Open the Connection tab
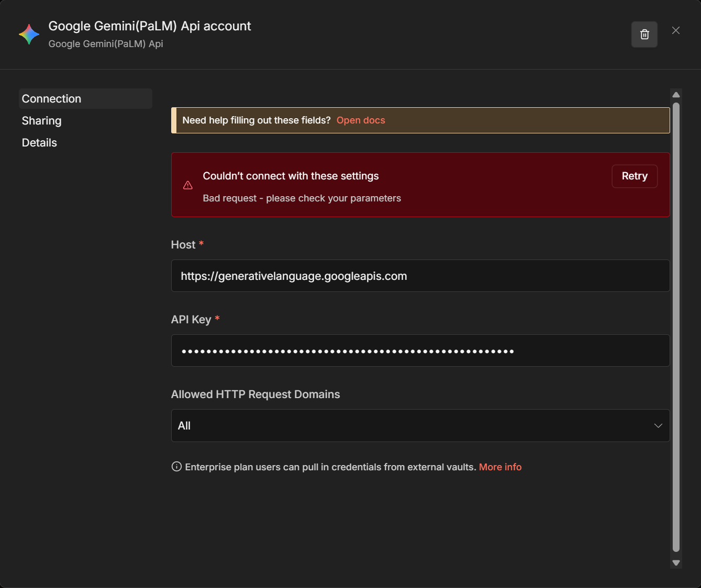The image size is (701, 588). point(51,99)
